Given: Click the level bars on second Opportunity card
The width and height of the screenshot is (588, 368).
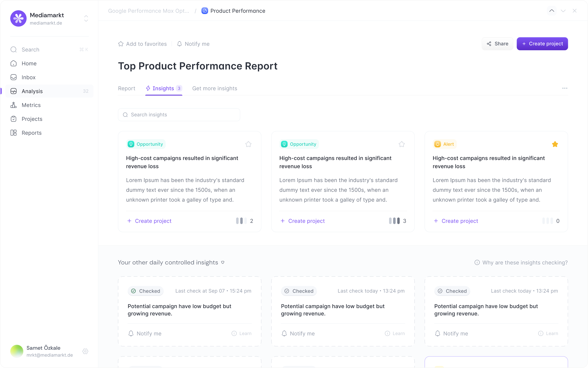Looking at the screenshot, I should click(x=394, y=221).
